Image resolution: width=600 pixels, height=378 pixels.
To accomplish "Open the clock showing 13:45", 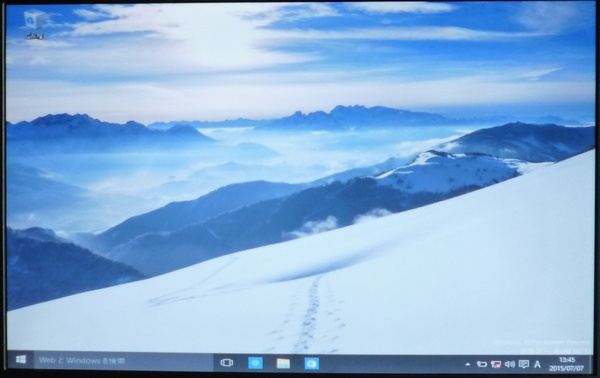I will click(x=567, y=360).
